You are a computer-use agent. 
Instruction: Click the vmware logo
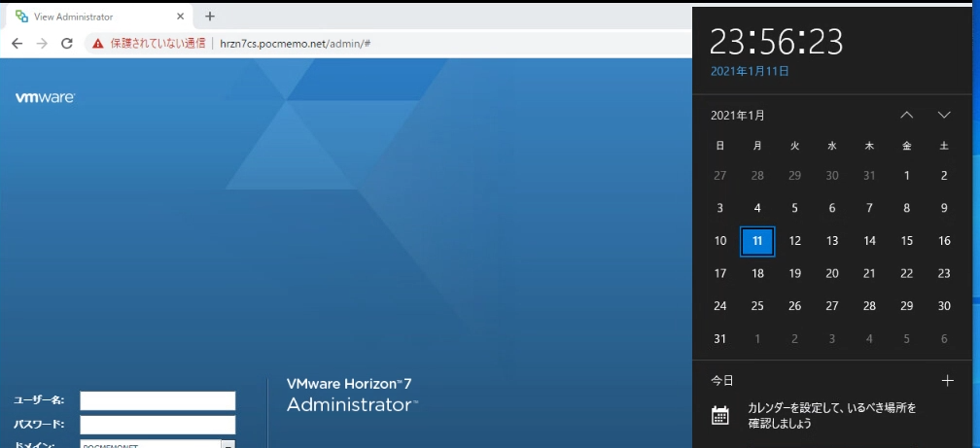point(45,97)
